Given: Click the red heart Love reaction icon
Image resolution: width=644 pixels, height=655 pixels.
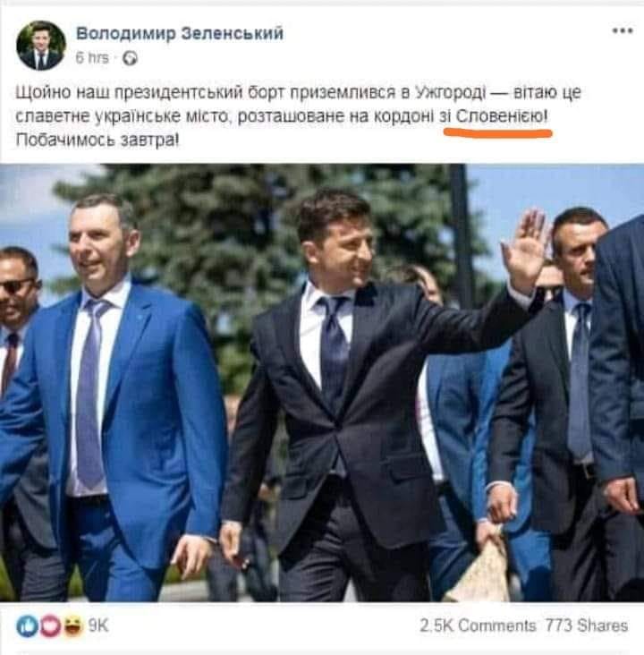Looking at the screenshot, I should pyautogui.click(x=50, y=625).
